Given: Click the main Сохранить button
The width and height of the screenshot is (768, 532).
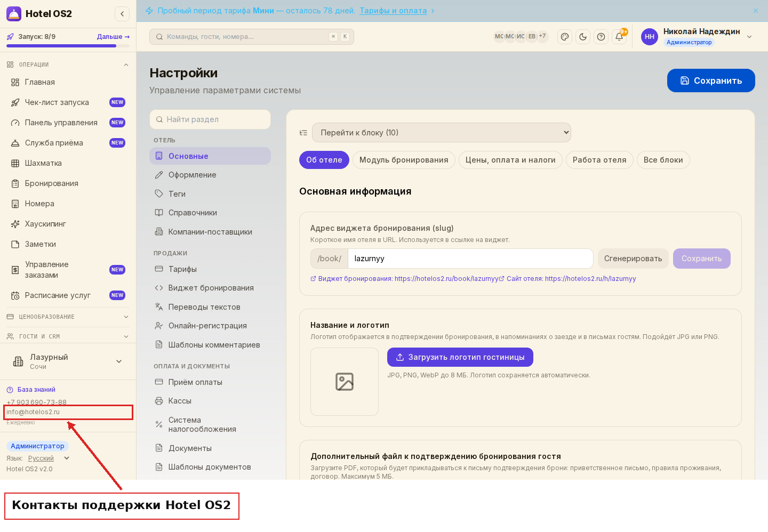Looking at the screenshot, I should click(x=711, y=80).
